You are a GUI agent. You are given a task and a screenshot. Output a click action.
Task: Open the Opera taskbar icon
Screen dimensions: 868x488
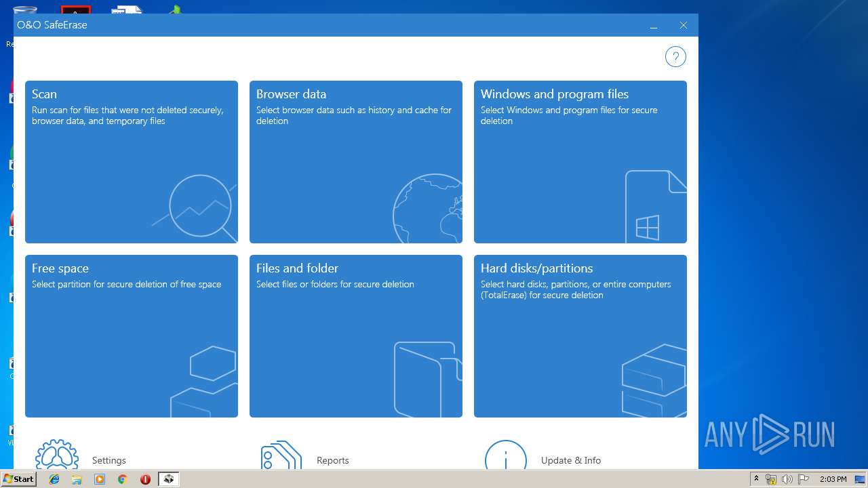click(x=145, y=479)
